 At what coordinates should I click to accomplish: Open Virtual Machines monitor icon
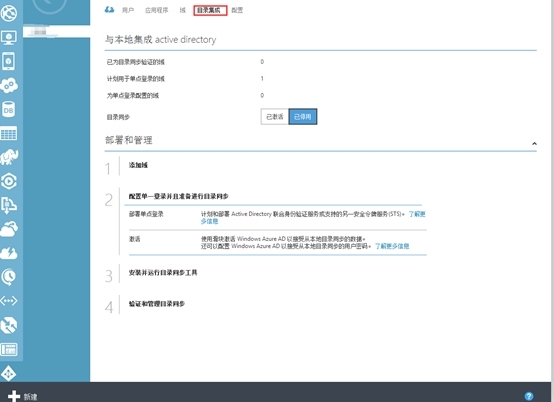(x=9, y=37)
